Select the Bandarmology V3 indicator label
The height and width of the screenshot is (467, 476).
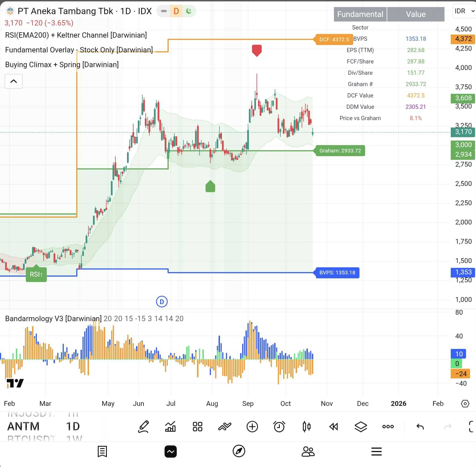[x=53, y=319]
